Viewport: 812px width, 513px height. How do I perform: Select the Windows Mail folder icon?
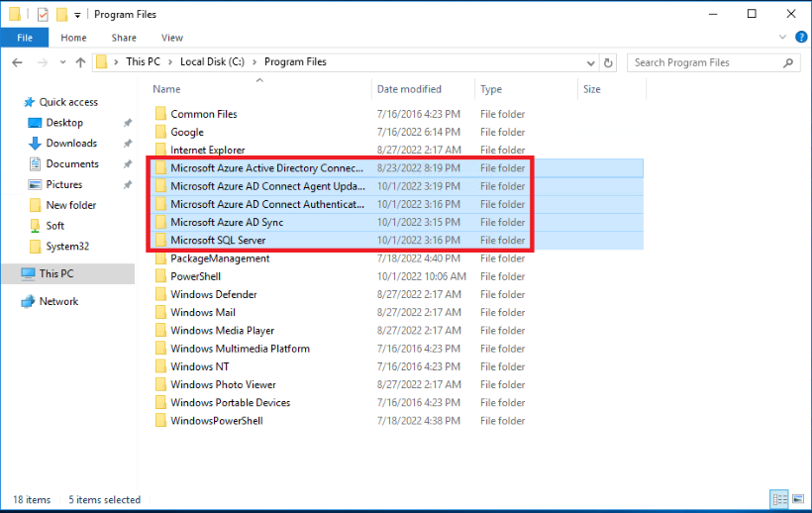161,313
